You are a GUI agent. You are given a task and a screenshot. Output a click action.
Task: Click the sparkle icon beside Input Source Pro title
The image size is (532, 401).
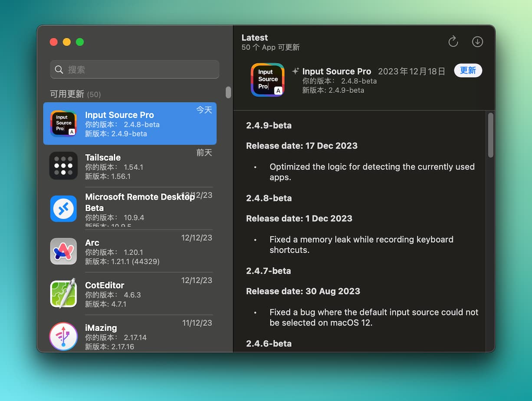click(x=296, y=71)
